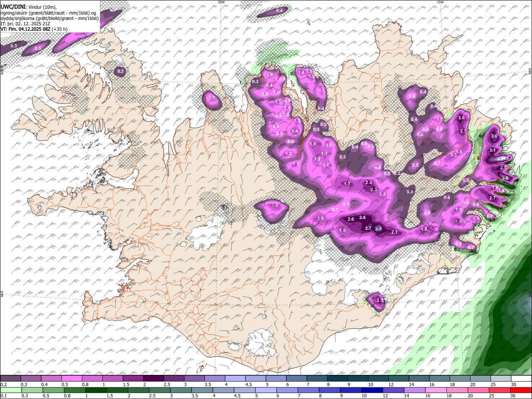Viewport: 532px width, 399px height.
Task: Click the "0.5" value on the offshore band, top left
Action: (38, 48)
